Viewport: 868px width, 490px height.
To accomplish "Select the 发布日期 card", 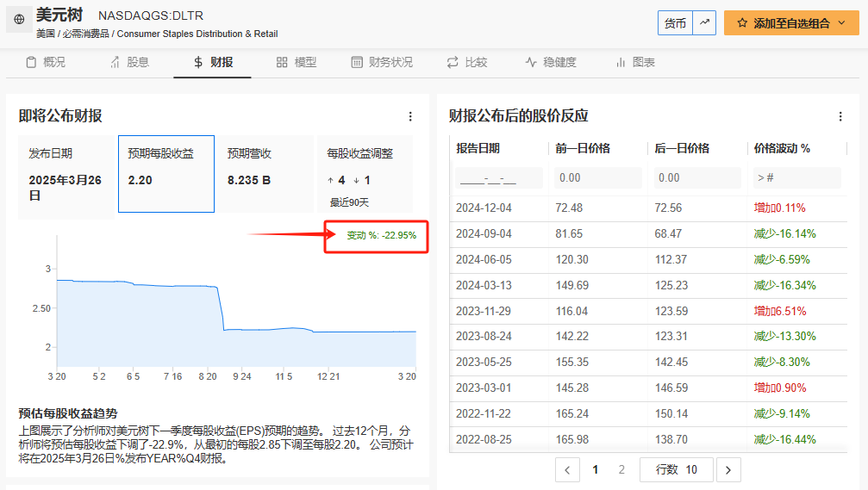I will coord(66,177).
